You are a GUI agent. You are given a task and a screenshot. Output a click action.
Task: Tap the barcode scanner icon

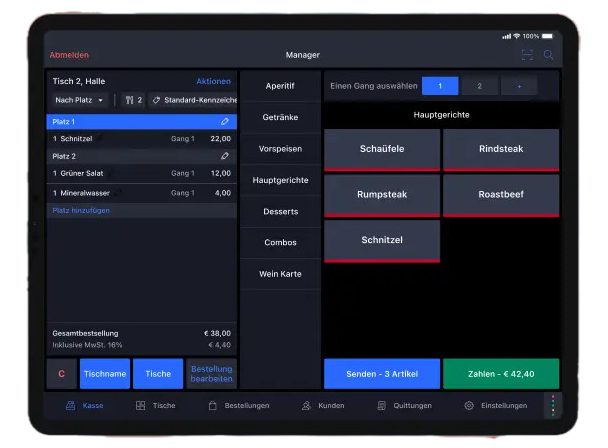pos(527,55)
